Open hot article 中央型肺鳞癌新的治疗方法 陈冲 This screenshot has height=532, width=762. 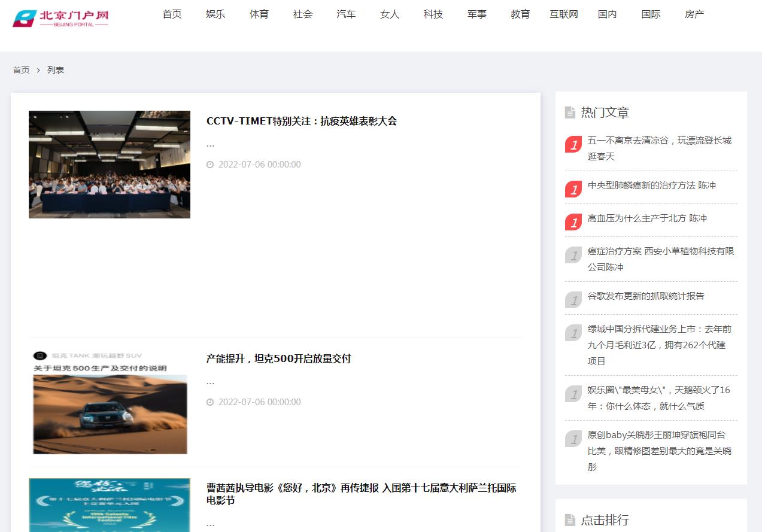point(652,186)
